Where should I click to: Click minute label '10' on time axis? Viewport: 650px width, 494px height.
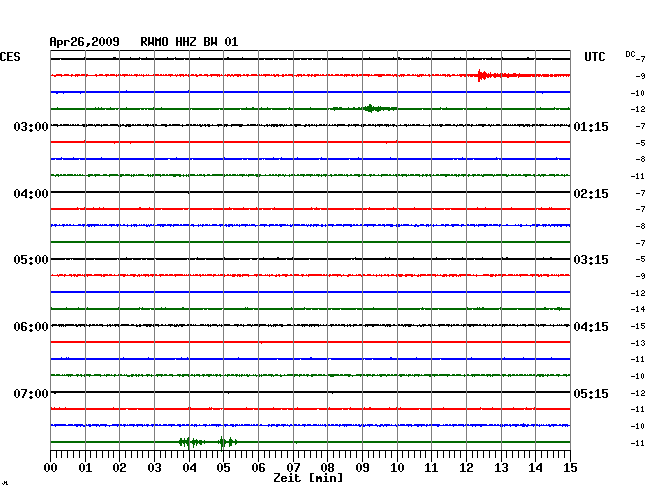point(397,468)
